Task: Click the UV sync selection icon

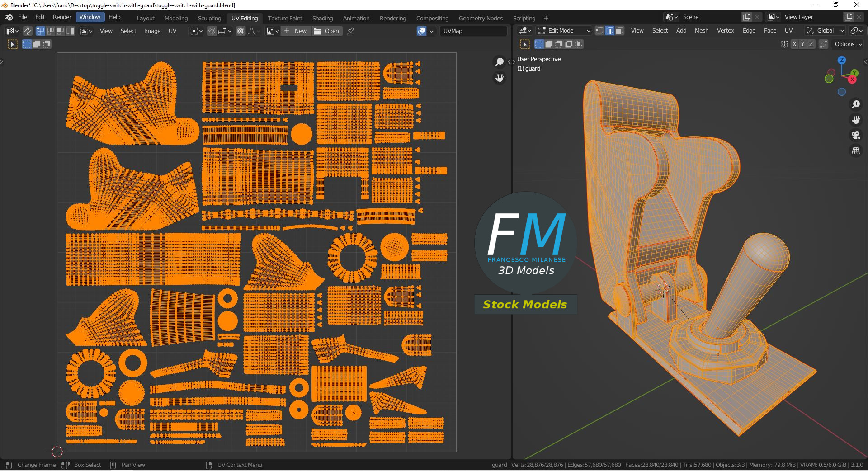Action: 28,31
